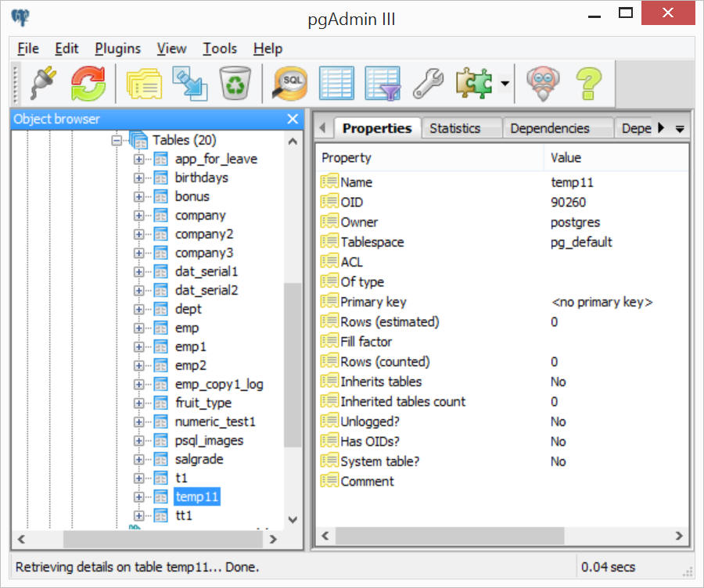Select the tt1 table
Viewport: 704px width, 588px height.
184,516
